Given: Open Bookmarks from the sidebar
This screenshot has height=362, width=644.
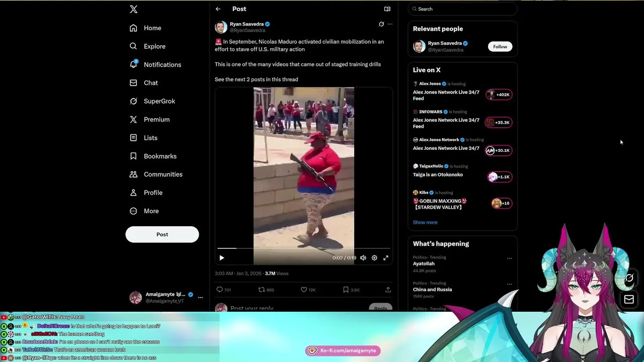Looking at the screenshot, I should (x=153, y=156).
